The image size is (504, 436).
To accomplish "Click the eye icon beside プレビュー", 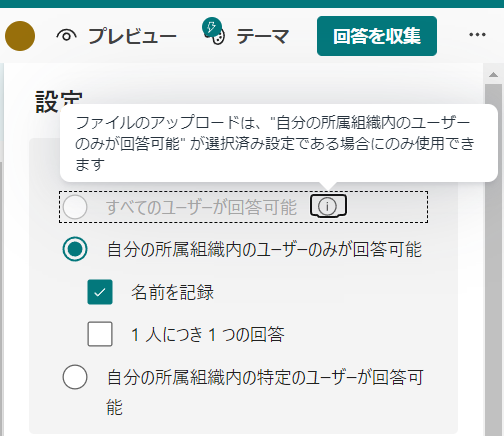I will (x=67, y=35).
